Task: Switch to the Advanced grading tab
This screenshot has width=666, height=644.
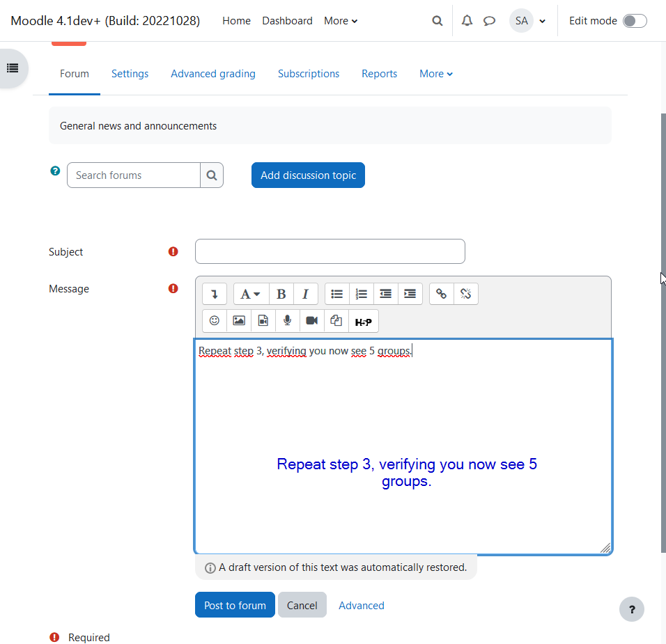Action: (x=213, y=74)
